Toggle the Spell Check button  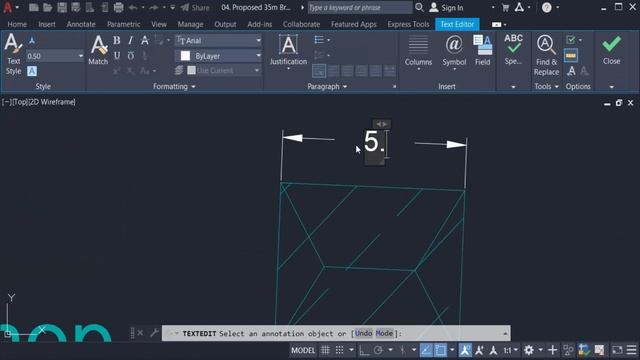click(513, 49)
